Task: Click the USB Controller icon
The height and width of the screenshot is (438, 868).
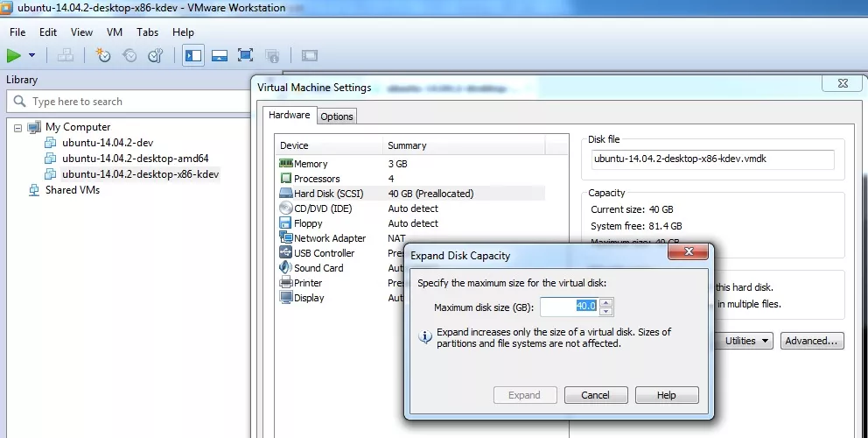Action: click(285, 253)
